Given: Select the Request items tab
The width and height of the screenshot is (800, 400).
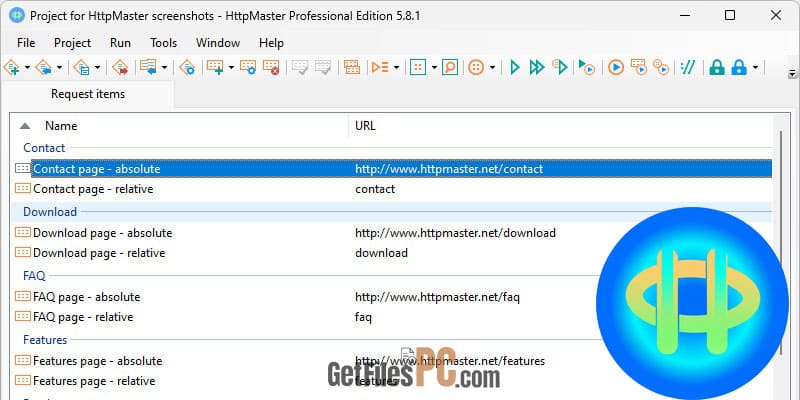Looking at the screenshot, I should click(x=88, y=94).
